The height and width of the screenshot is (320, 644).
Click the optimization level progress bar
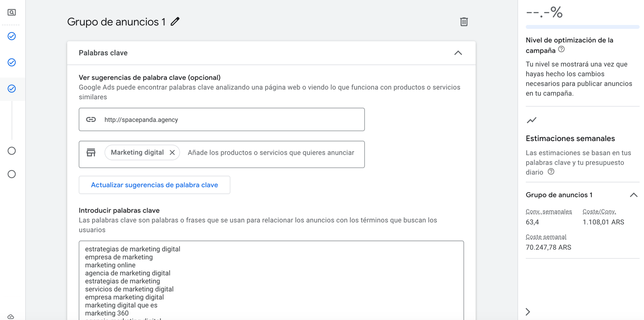(x=582, y=27)
